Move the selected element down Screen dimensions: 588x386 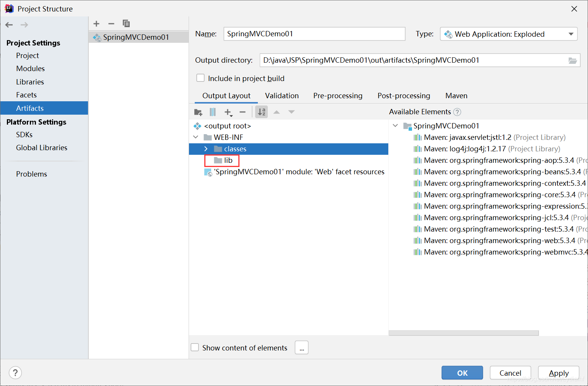point(292,112)
